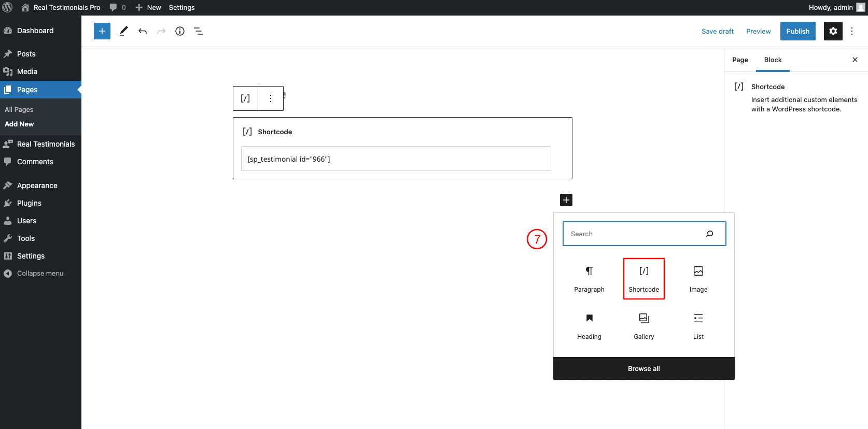Click the blue block inserter plus button
The height and width of the screenshot is (429, 868).
point(102,31)
